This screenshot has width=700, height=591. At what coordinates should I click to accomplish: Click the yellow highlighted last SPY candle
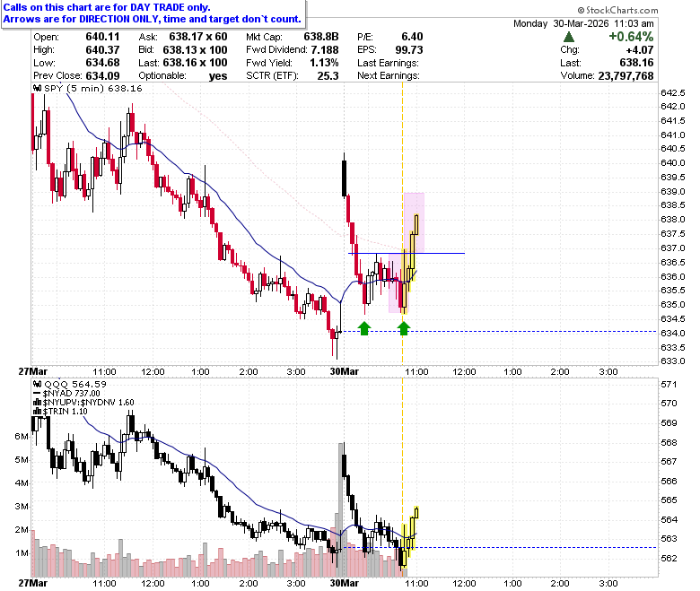(x=416, y=224)
